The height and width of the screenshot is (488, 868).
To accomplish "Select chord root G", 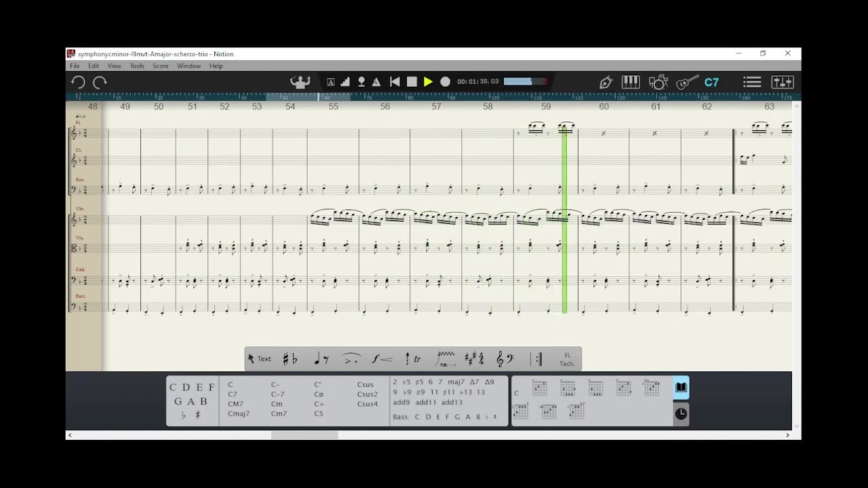I will pyautogui.click(x=178, y=401).
